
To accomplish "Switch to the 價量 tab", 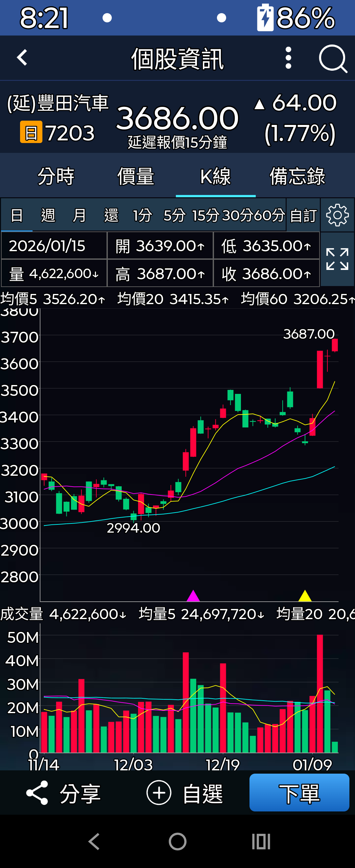I will click(x=136, y=176).
